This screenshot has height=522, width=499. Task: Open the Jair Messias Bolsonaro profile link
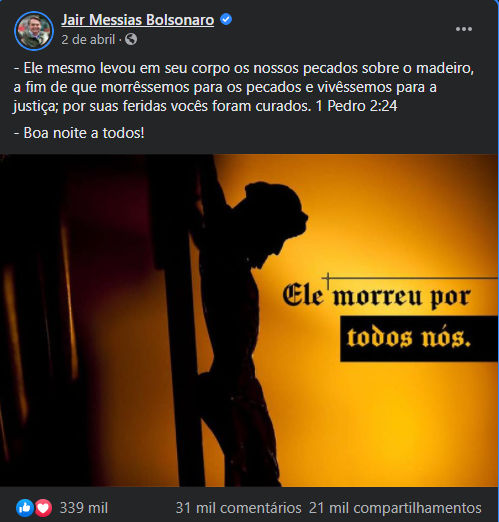click(138, 20)
